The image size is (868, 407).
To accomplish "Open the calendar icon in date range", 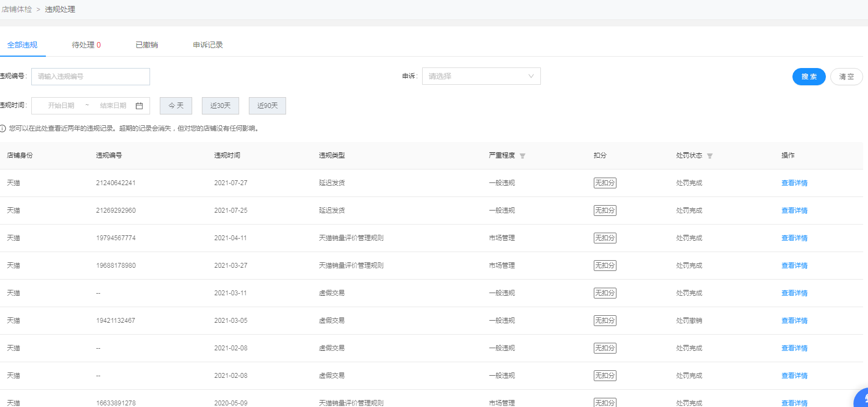I will coord(139,106).
